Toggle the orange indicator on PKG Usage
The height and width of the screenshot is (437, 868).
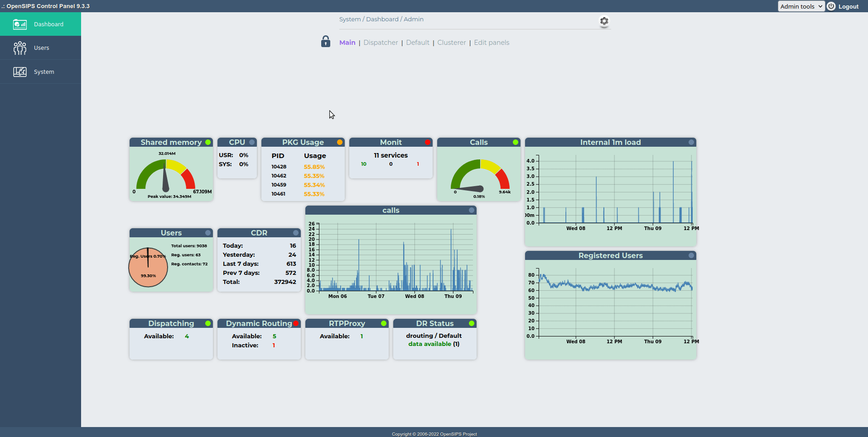click(340, 142)
